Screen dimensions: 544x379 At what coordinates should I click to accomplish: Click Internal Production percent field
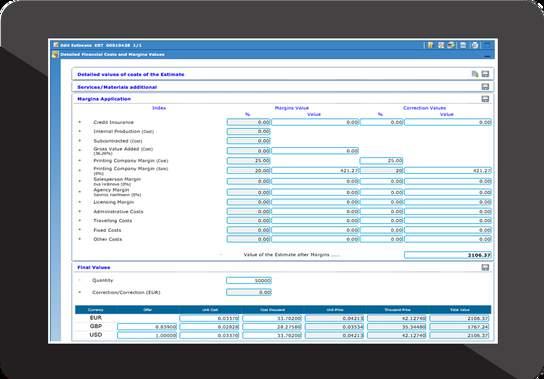pyautogui.click(x=248, y=132)
